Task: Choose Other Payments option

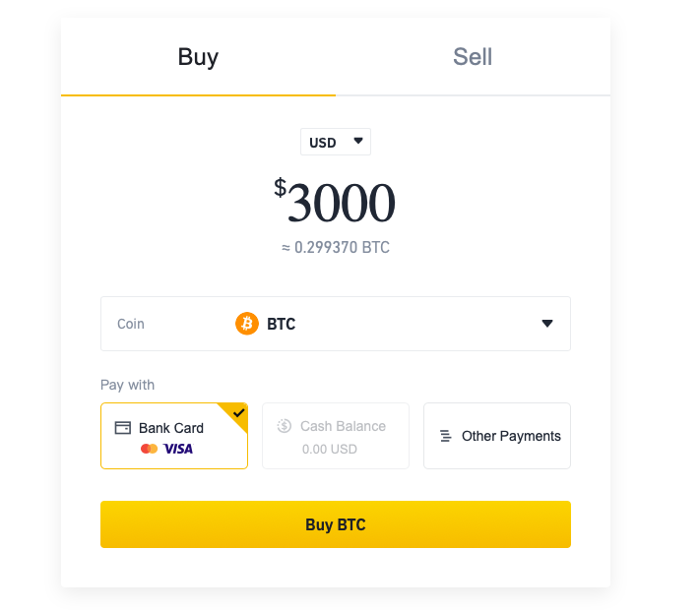Action: click(497, 436)
